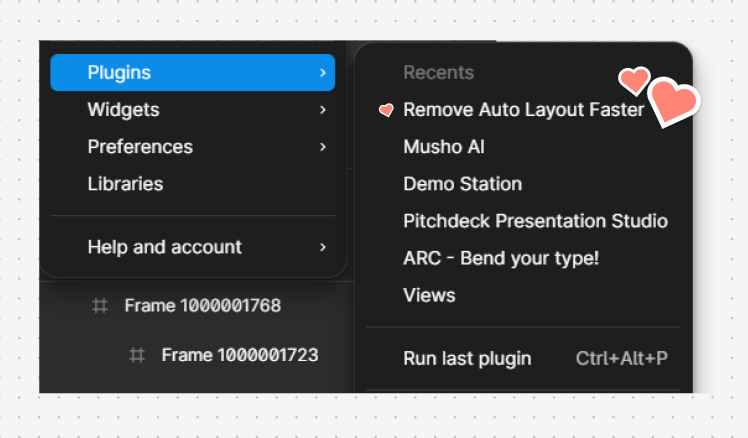Click frame icon next to Frame 1000001723
The width and height of the screenshot is (748, 438).
(137, 355)
